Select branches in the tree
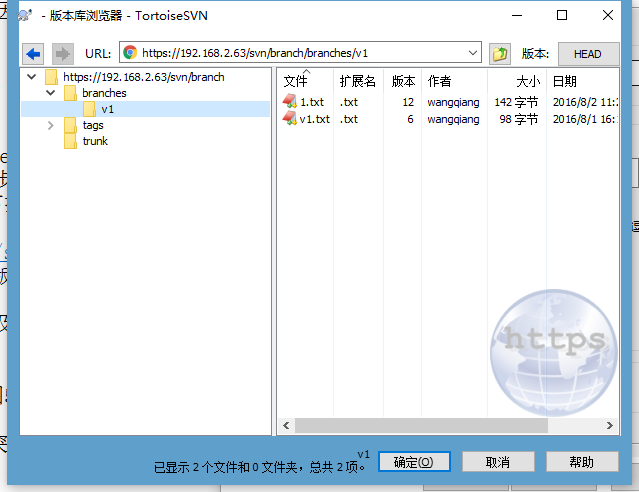This screenshot has width=639, height=492. [x=104, y=93]
